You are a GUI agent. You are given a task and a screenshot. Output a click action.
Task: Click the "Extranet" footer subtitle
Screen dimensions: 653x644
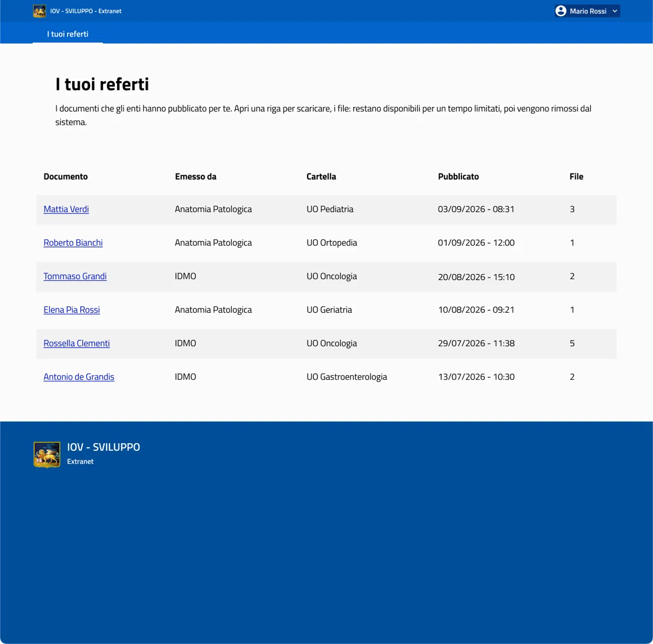(x=81, y=461)
